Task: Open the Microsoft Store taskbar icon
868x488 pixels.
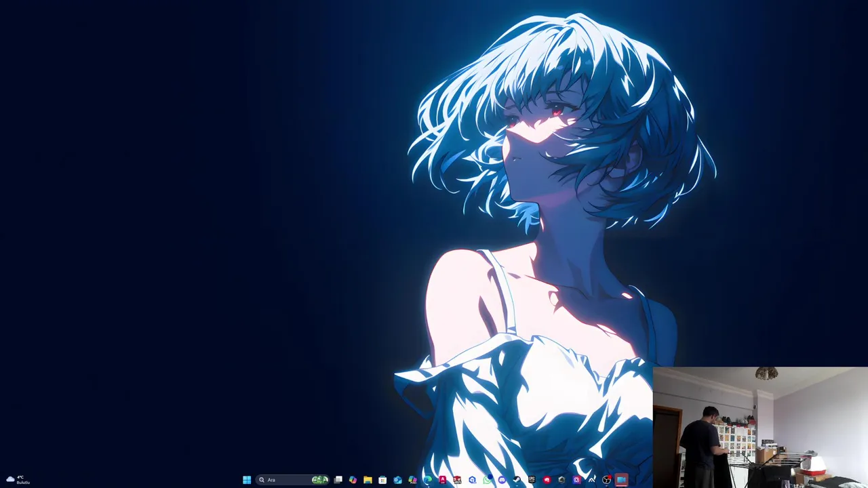Action: pos(382,480)
